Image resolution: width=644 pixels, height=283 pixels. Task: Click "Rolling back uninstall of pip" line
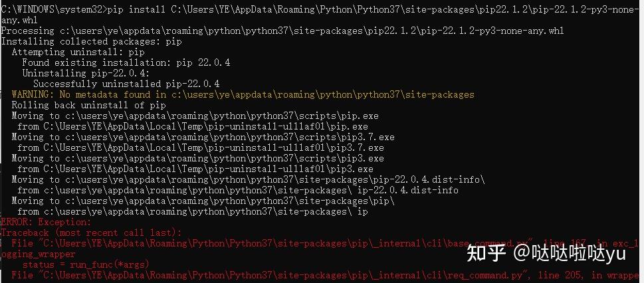click(89, 106)
